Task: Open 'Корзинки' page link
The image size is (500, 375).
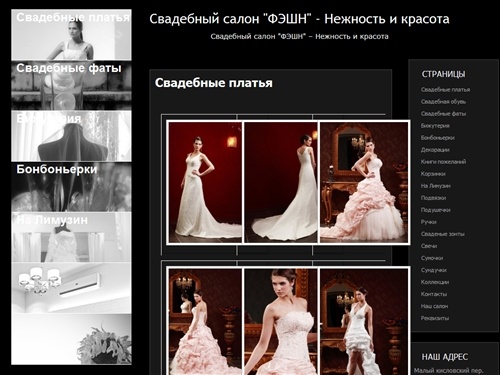Action: (x=433, y=174)
